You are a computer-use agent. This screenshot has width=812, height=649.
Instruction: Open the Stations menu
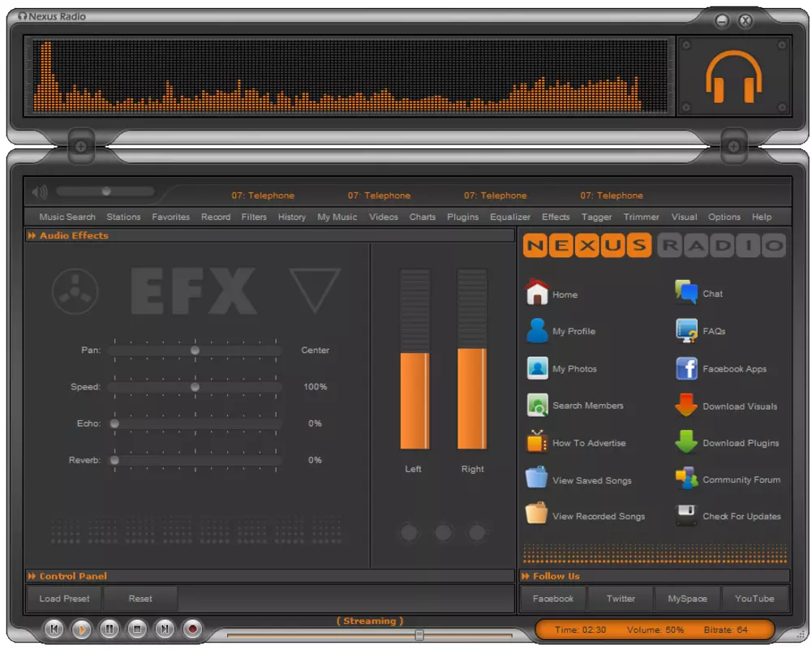pyautogui.click(x=123, y=217)
